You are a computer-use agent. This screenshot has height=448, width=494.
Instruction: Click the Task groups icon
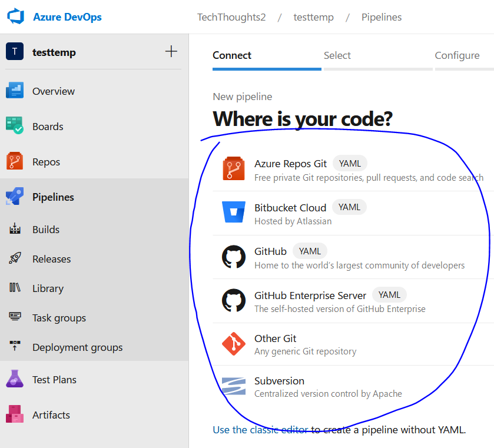coord(15,316)
